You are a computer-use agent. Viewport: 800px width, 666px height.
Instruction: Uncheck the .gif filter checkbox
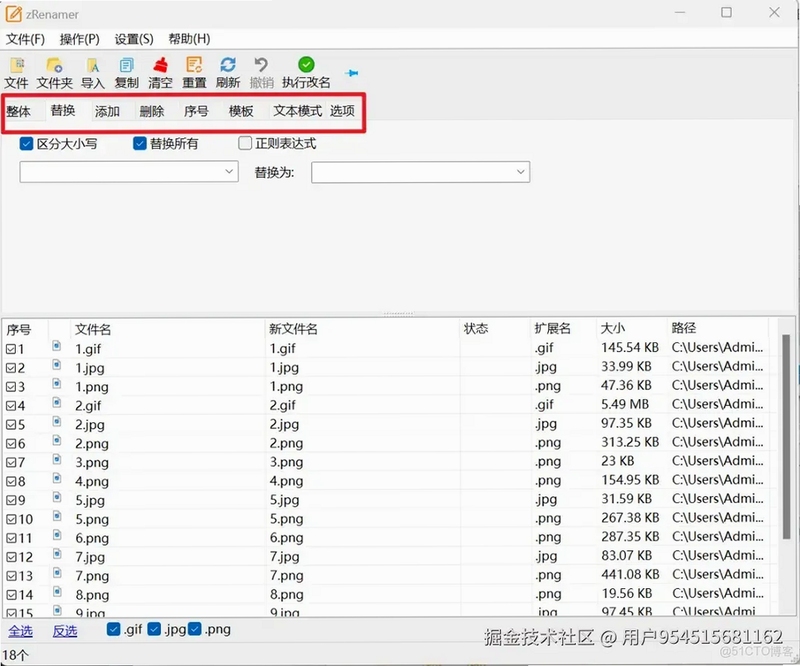coord(114,629)
